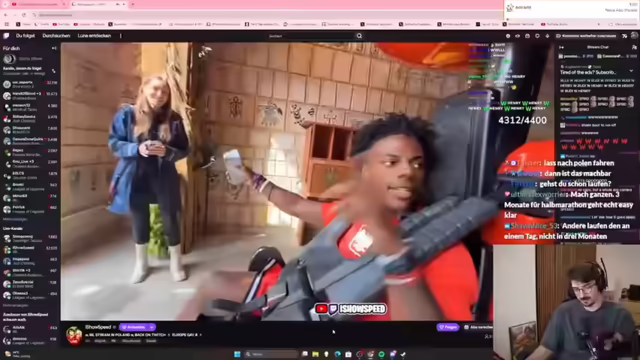Open IShowSpeed channel name link
The image size is (640, 360).
(x=98, y=327)
